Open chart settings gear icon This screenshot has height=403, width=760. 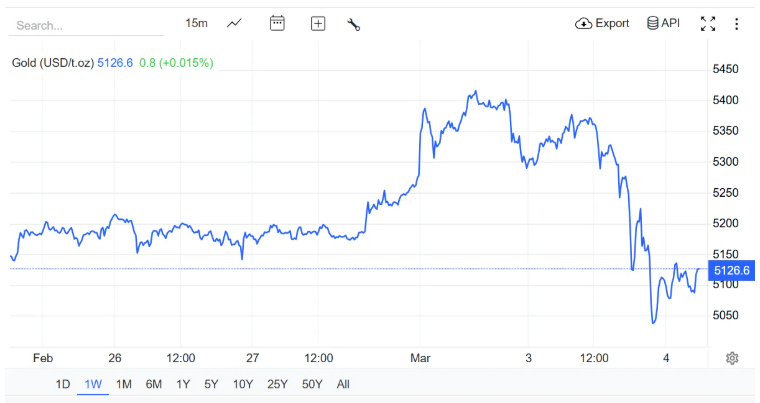pyautogui.click(x=732, y=358)
